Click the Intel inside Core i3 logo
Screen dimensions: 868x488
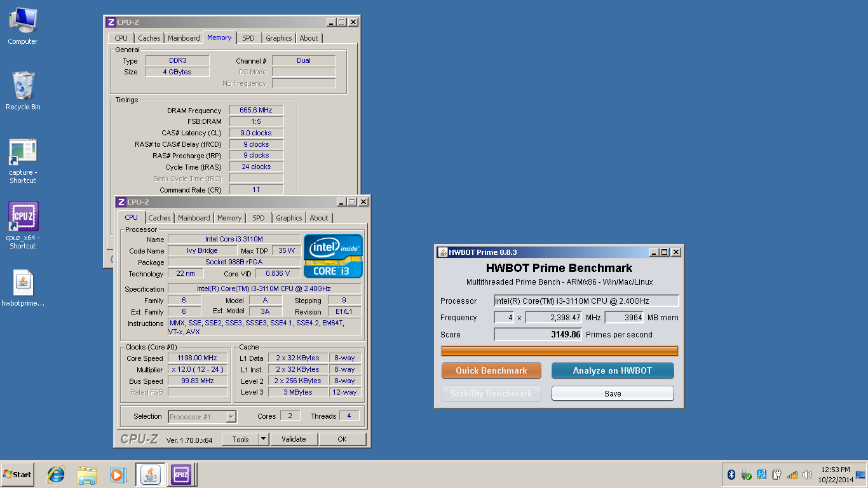tap(333, 256)
